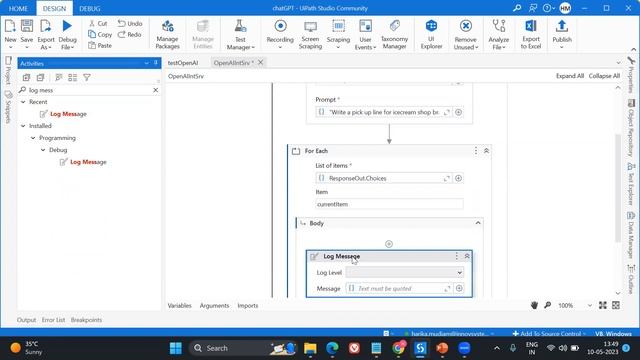Open Windows Start menu

176,348
